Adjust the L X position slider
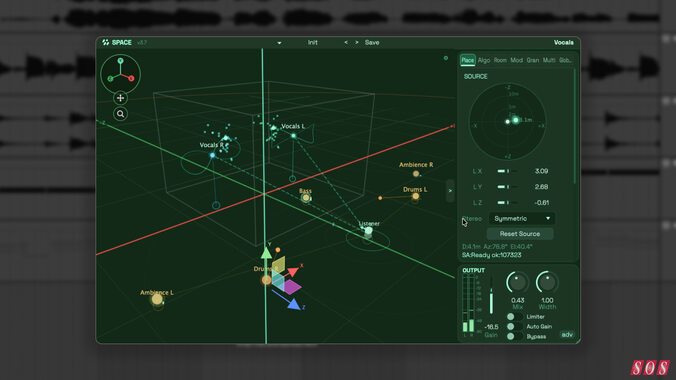676x380 pixels. click(508, 171)
